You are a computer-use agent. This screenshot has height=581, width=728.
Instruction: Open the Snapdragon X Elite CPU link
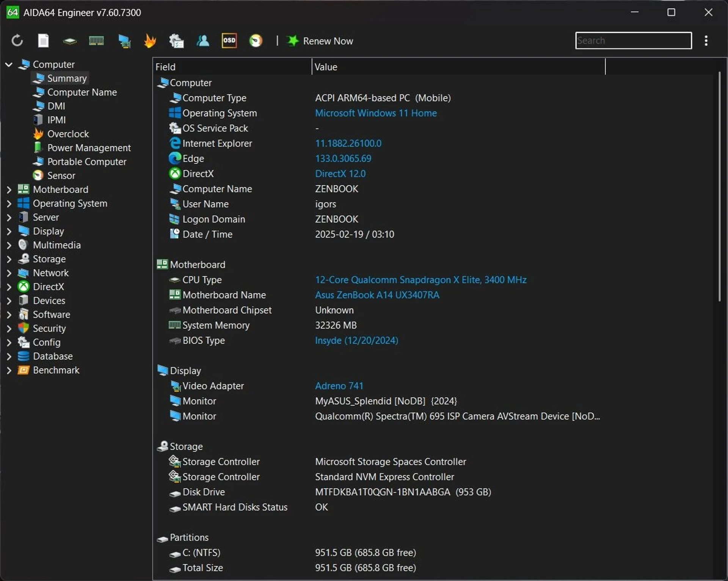pos(420,280)
